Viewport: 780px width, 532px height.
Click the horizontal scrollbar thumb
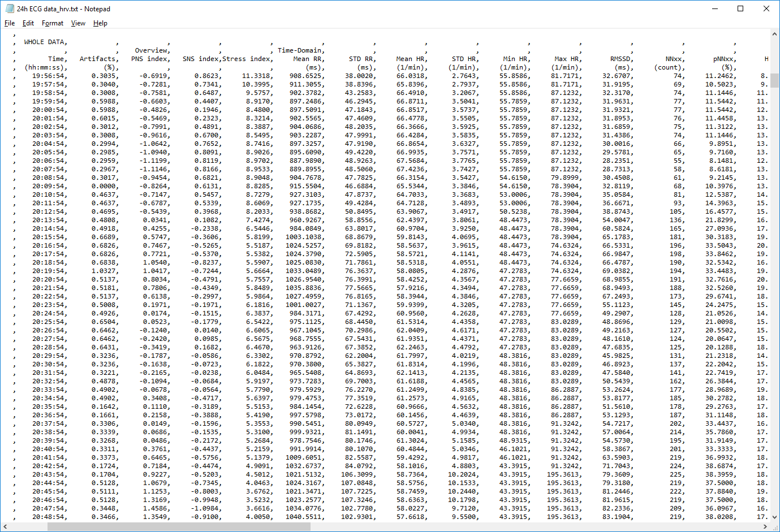coord(179,527)
